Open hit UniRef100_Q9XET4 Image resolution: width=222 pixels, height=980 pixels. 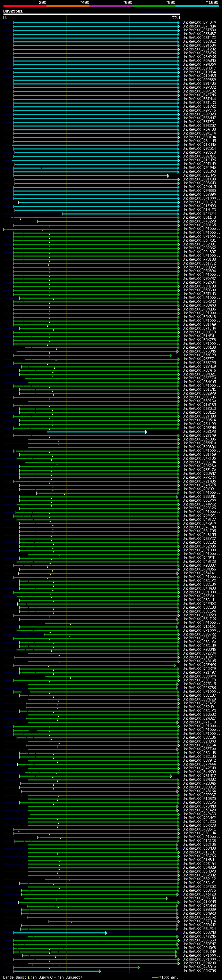[x=199, y=133]
